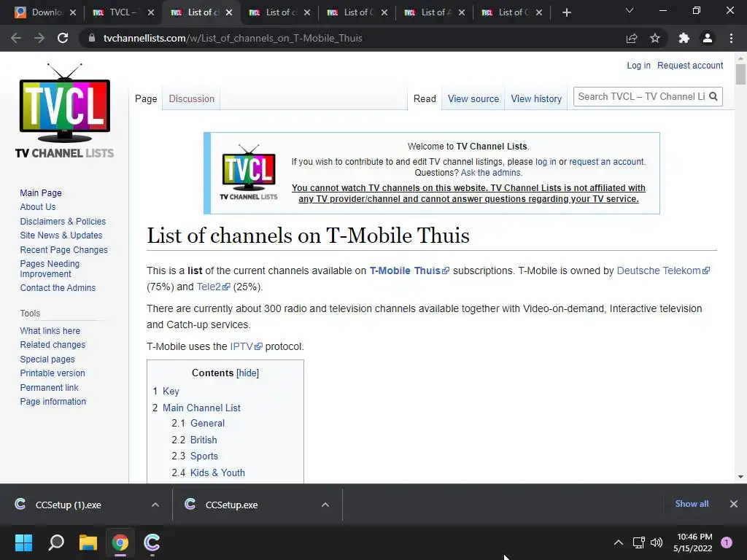Viewport: 747px width, 560px height.
Task: Select the Read tab
Action: coord(425,98)
